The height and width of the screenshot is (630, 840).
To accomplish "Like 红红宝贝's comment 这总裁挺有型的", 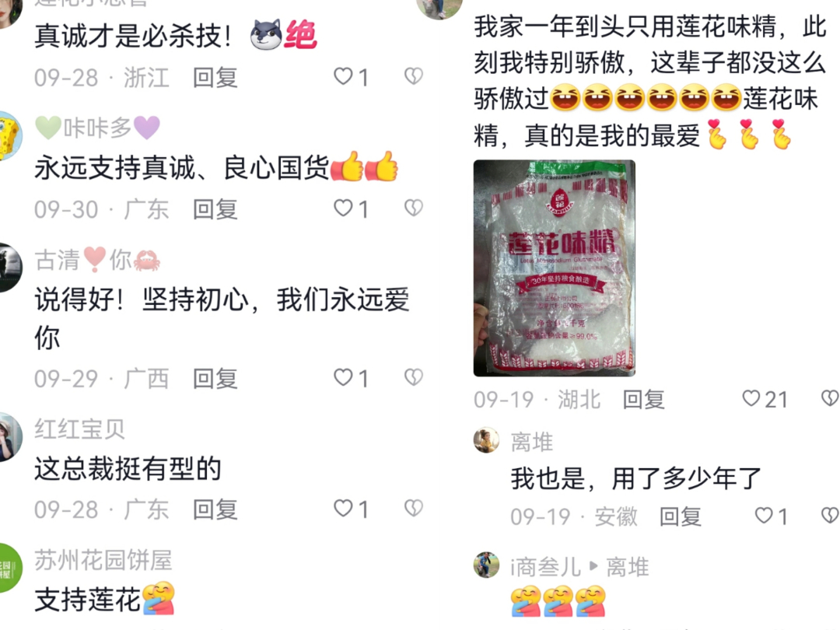I will (x=351, y=509).
